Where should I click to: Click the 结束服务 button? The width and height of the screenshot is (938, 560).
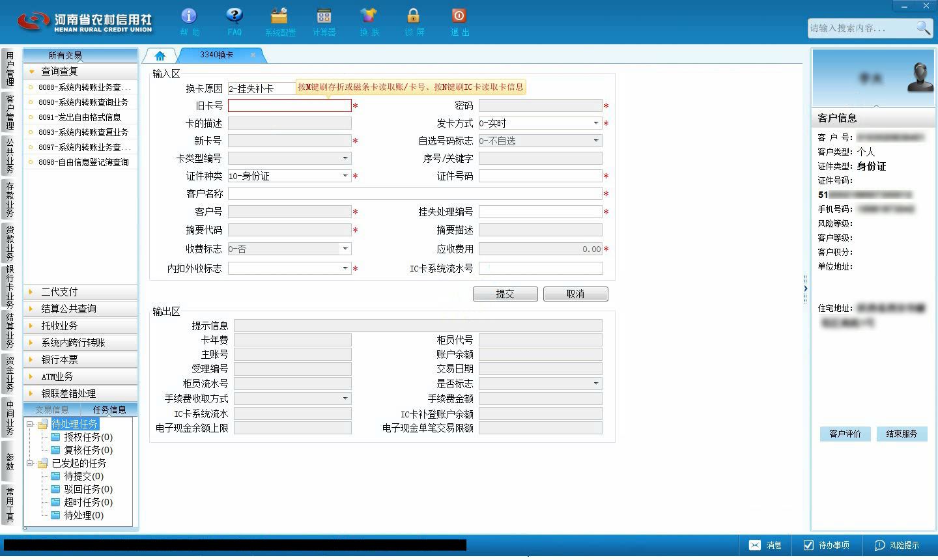(x=902, y=434)
